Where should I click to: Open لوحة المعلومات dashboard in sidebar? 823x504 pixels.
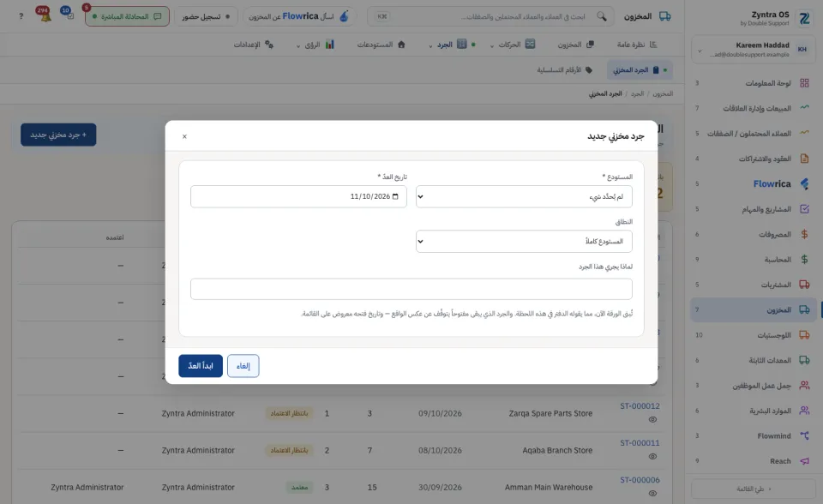[754, 83]
